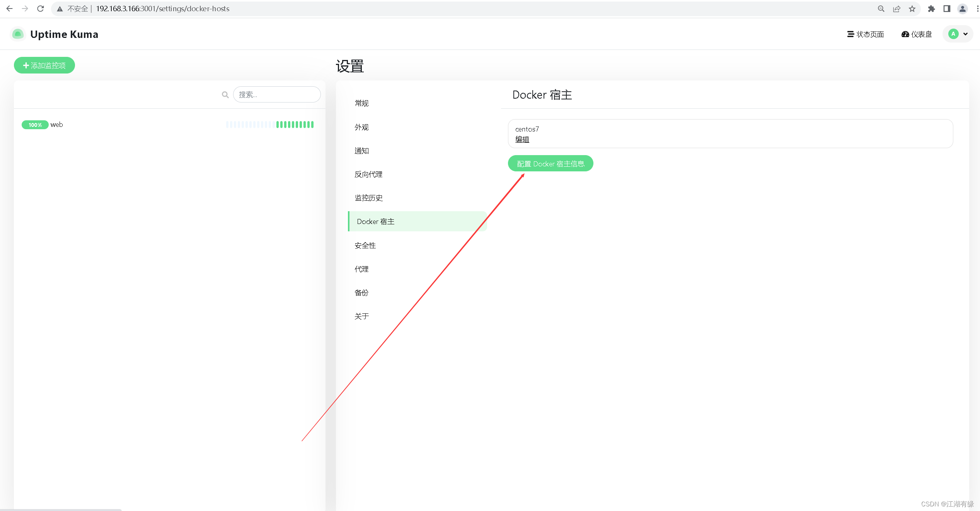The height and width of the screenshot is (511, 980).
Task: Open the 安全性 security settings tab
Action: click(x=417, y=246)
